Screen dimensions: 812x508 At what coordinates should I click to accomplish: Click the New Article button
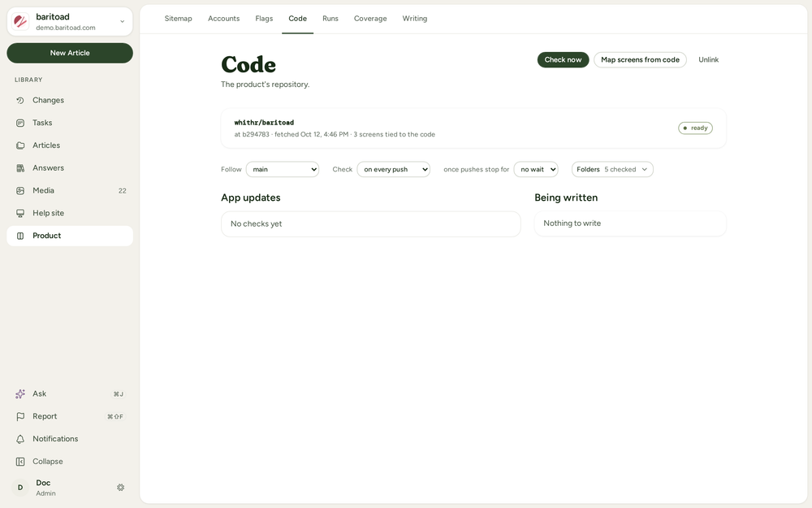70,53
